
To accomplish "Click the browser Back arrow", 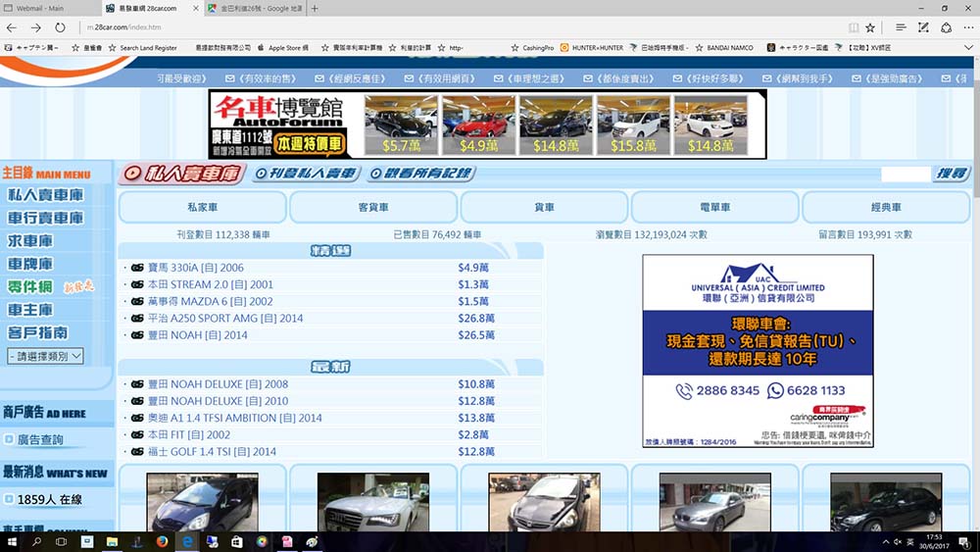I will tap(12, 27).
